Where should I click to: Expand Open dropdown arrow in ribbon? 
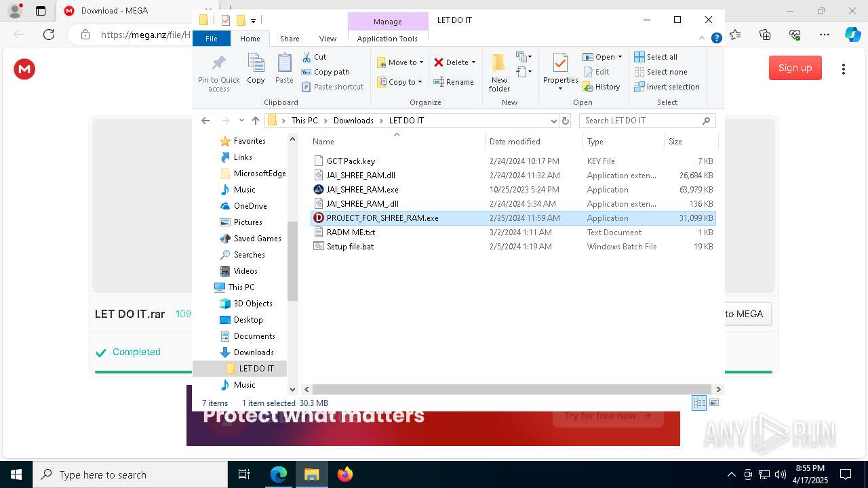[620, 57]
